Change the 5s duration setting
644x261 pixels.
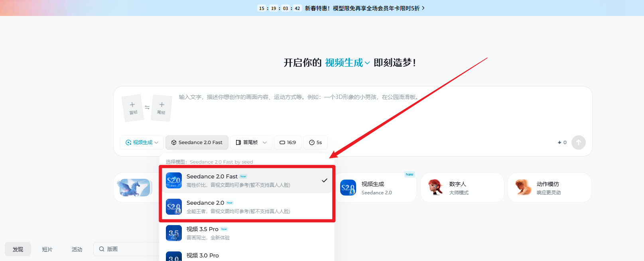315,142
